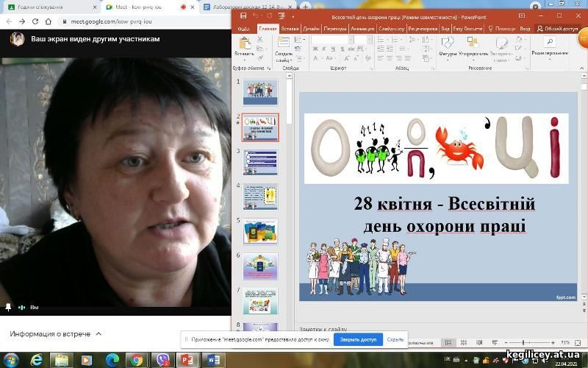Click the Shapes (Фигуры) gallery icon
The image size is (588, 368).
[448, 42]
